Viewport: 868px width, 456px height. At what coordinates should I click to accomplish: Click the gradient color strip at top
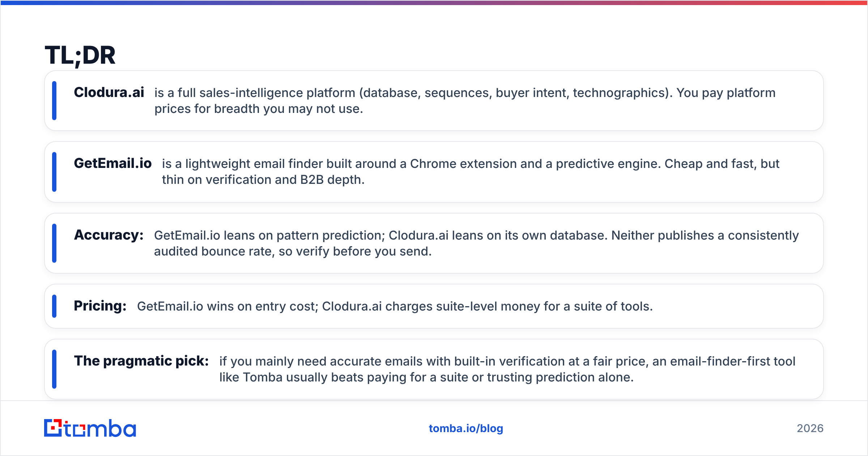pos(434,3)
